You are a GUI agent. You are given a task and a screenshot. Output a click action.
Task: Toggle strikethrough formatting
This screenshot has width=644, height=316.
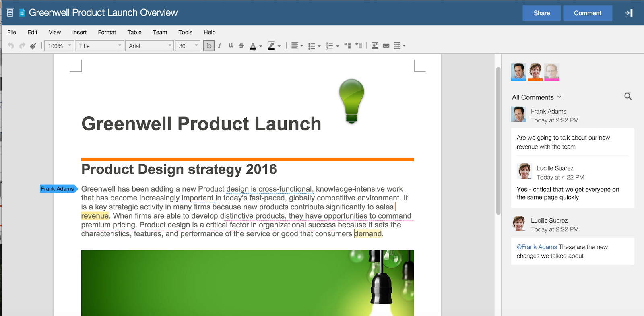(x=241, y=45)
